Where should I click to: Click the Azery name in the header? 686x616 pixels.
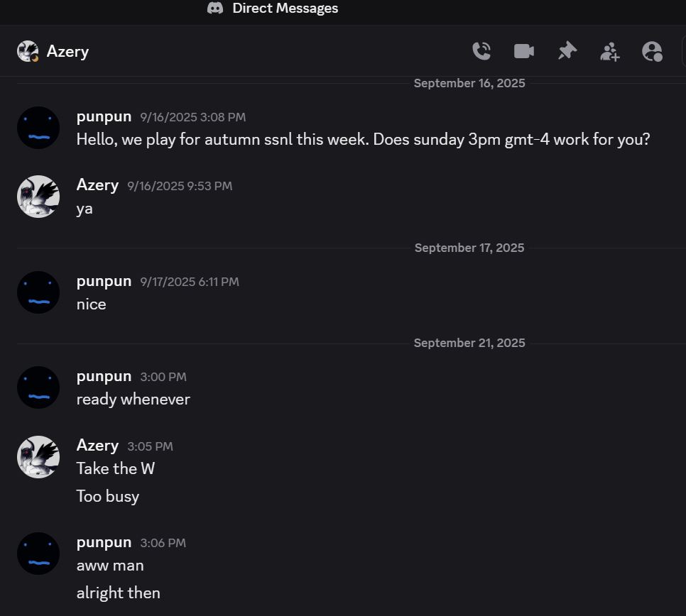[67, 51]
